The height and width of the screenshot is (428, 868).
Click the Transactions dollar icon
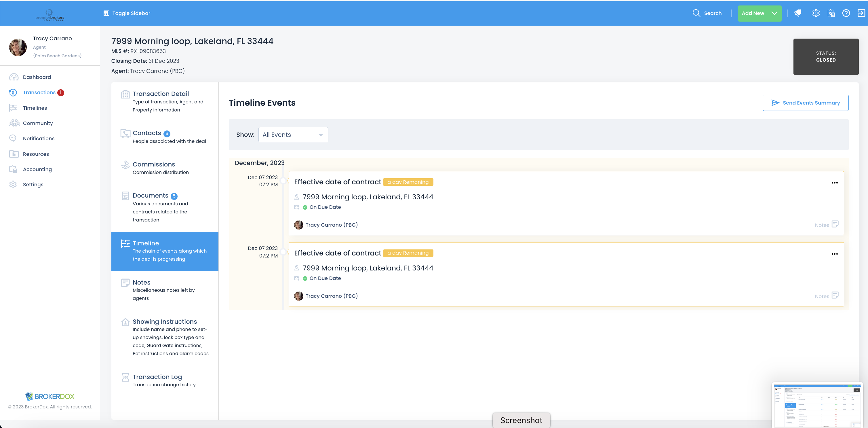click(13, 92)
